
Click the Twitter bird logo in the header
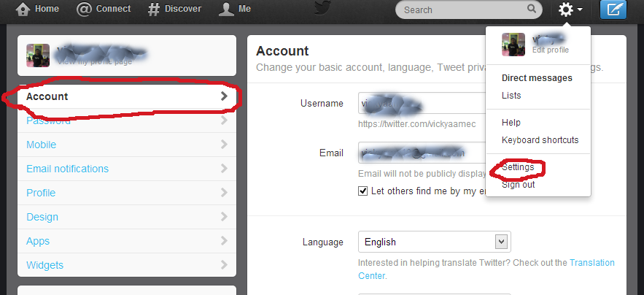[324, 9]
